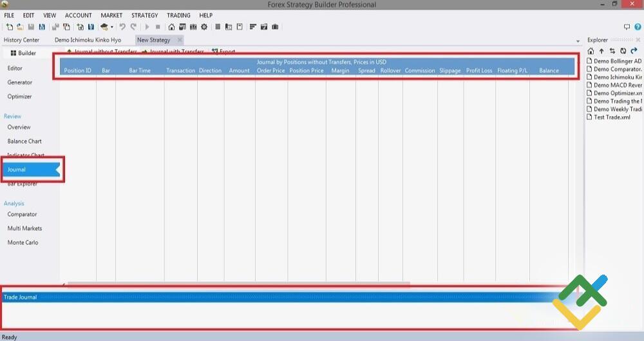Open Multi Markets in sidebar
Viewport: 644px width, 341px height.
(x=24, y=228)
